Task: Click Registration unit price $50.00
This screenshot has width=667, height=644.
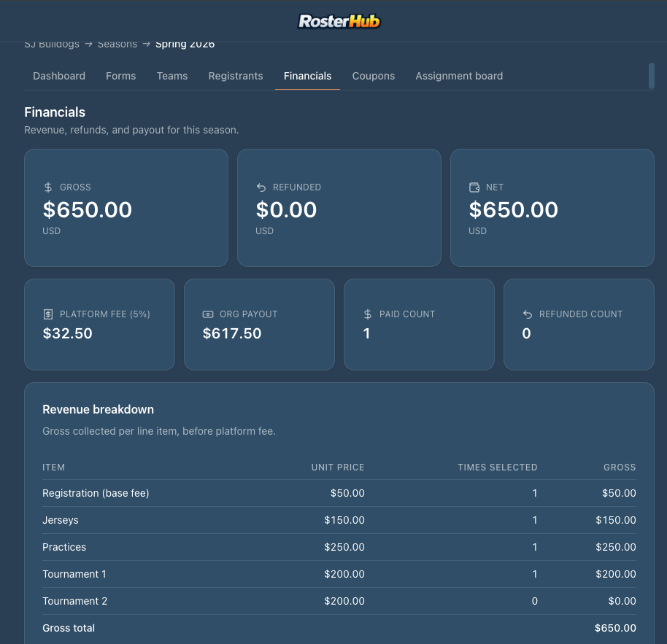Action: tap(347, 493)
